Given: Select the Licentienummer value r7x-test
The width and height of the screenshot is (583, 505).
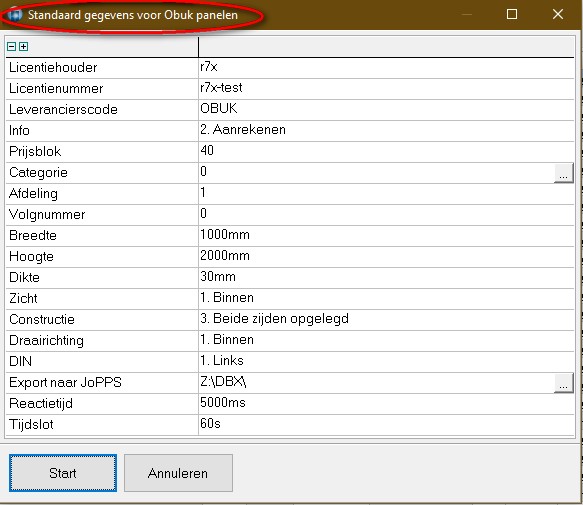Looking at the screenshot, I should coord(386,89).
